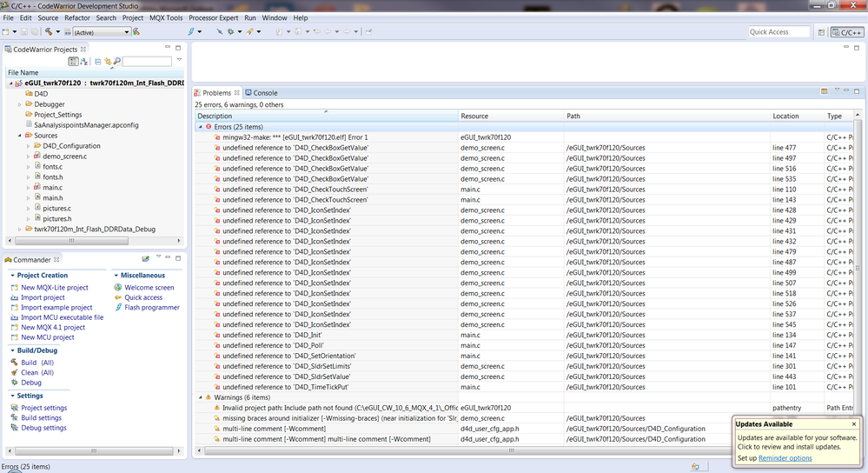Click the Debug settings link
868x473 pixels.
pos(43,428)
